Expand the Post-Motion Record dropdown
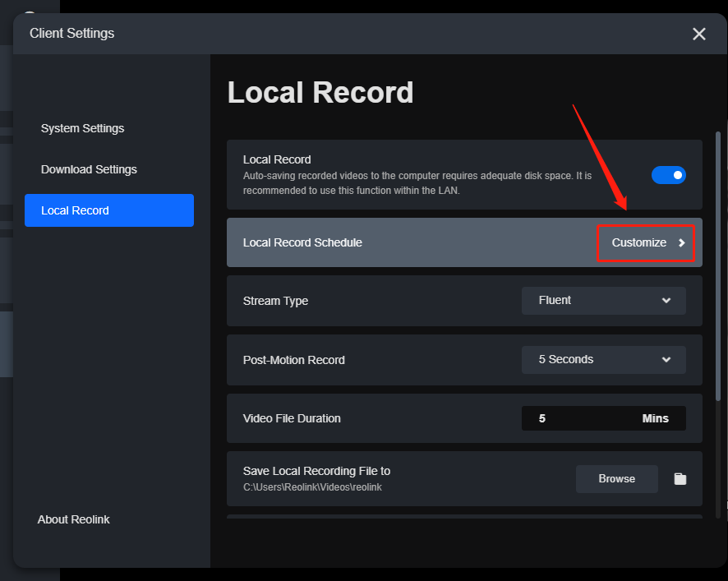 pos(604,359)
